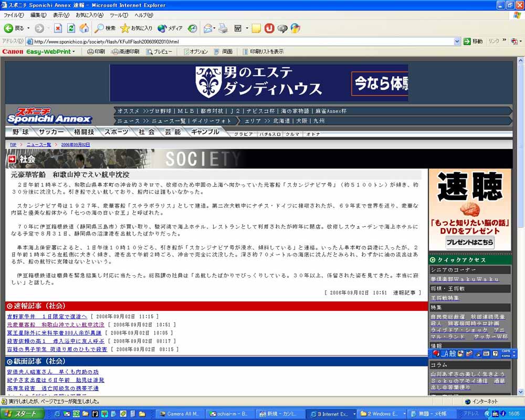Click the address bar URL field
Screen dimensions: 525x420
tap(240, 41)
